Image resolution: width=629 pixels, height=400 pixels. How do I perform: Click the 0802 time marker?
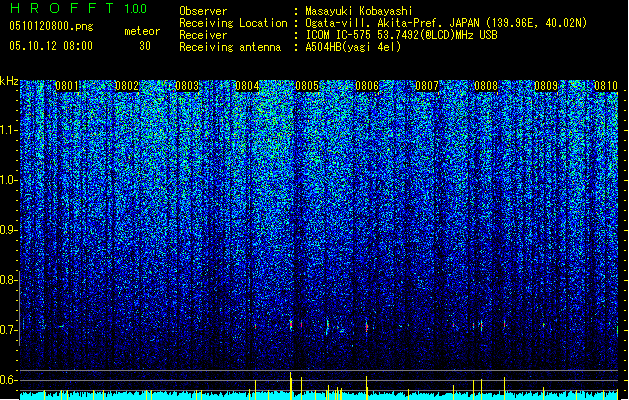(x=127, y=86)
